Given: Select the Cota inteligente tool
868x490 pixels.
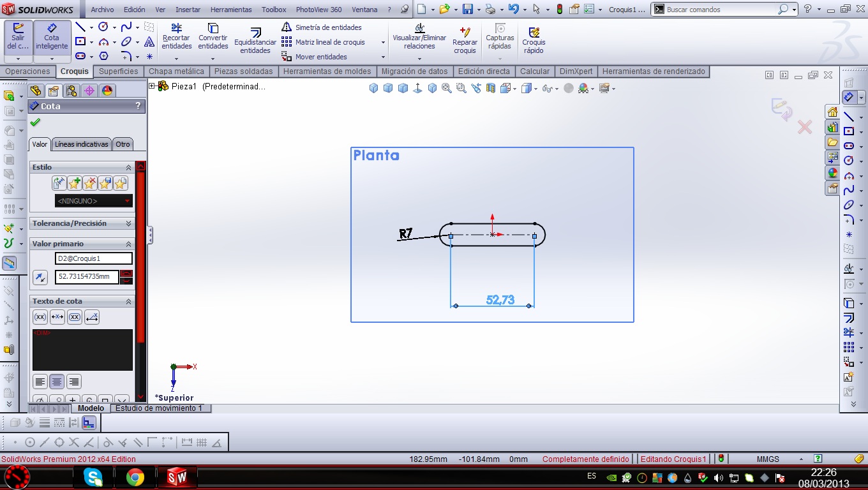Looking at the screenshot, I should [52, 37].
